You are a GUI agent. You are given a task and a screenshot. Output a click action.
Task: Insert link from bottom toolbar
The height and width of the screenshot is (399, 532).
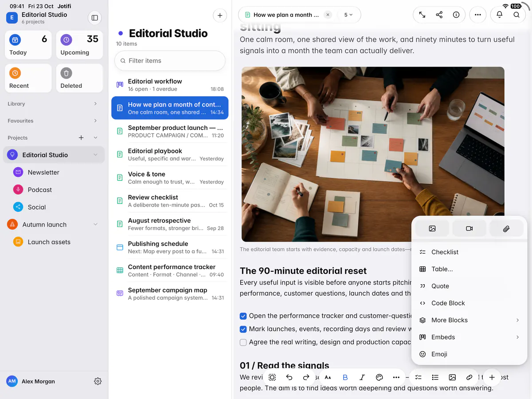tap(469, 377)
